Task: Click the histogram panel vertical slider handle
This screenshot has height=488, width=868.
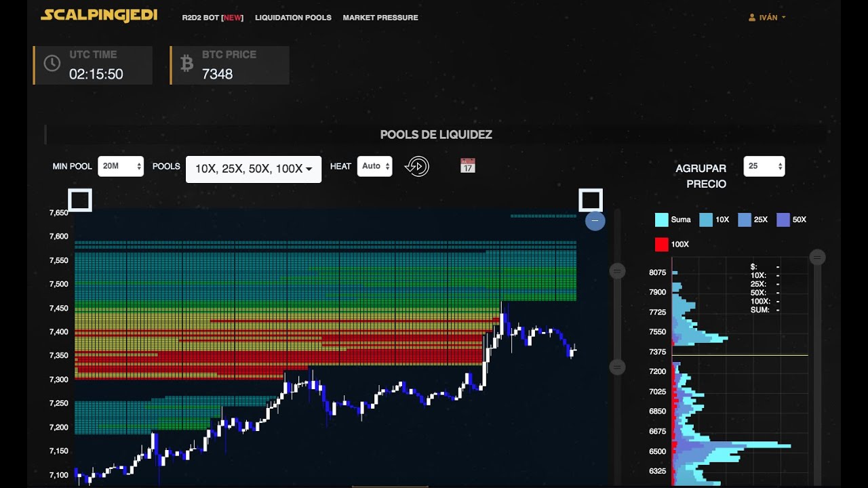Action: [x=818, y=257]
